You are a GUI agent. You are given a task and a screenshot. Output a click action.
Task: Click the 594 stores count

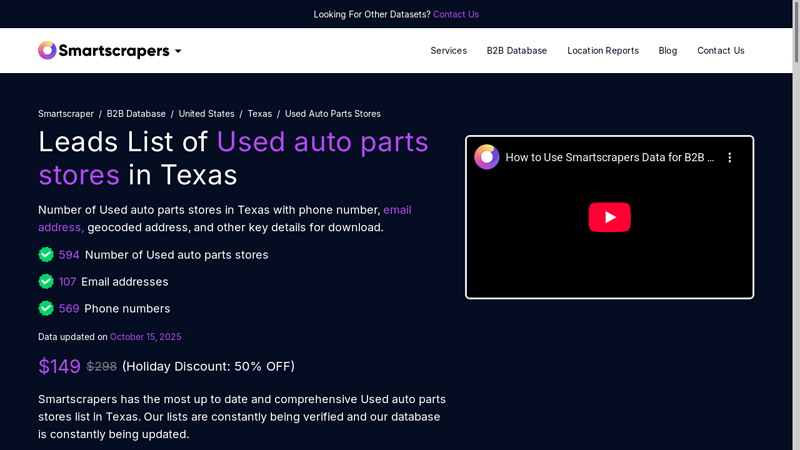coord(69,255)
